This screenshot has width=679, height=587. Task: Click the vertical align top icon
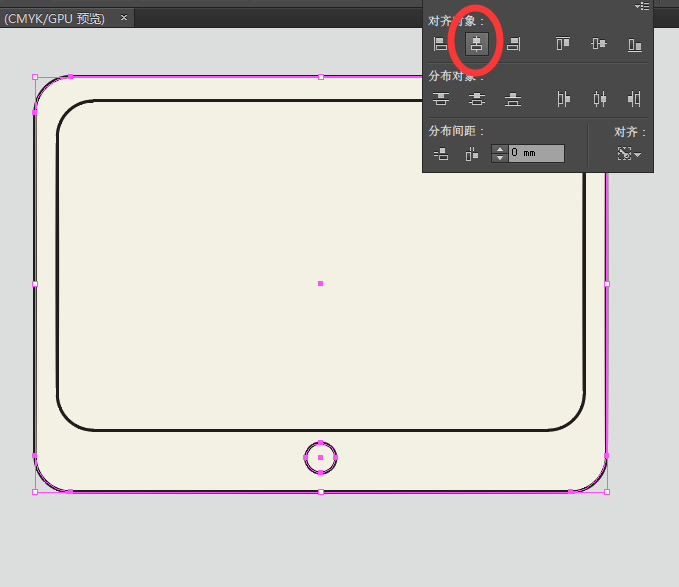coord(563,44)
